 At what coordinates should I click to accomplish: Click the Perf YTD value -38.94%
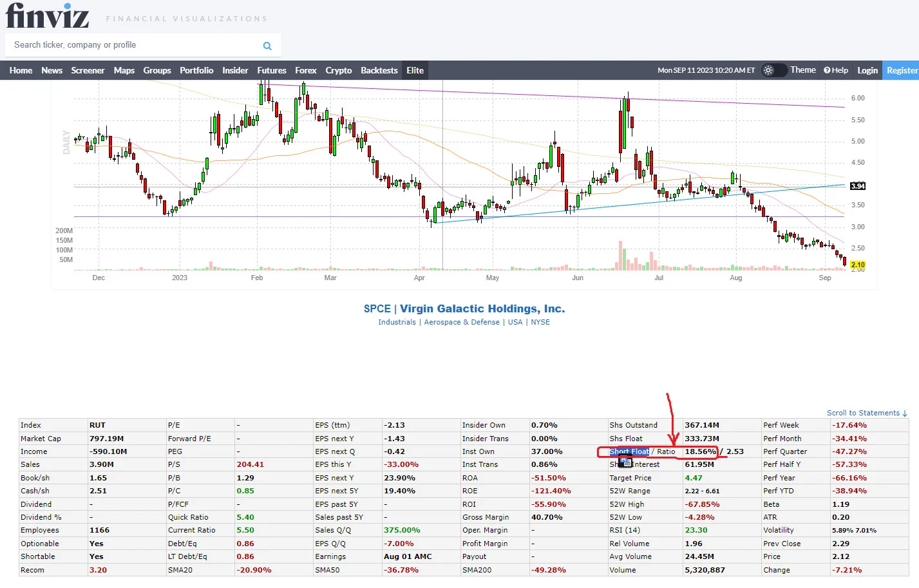[x=849, y=491]
